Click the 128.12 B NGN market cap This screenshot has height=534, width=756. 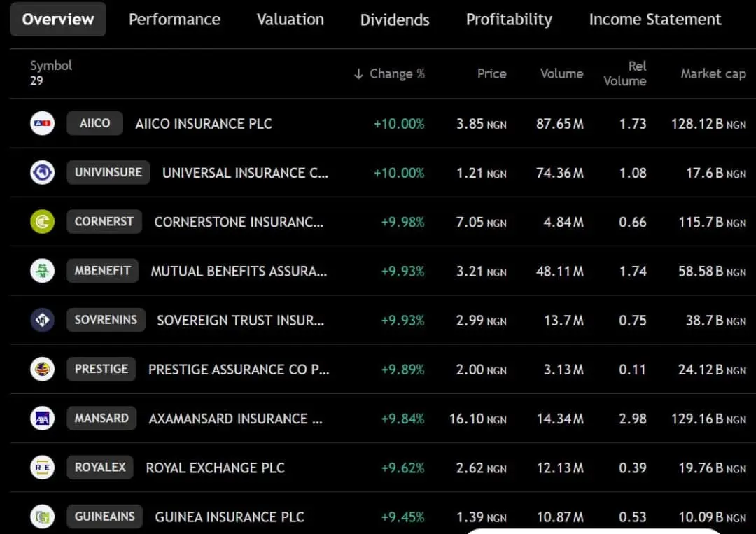[x=708, y=124]
